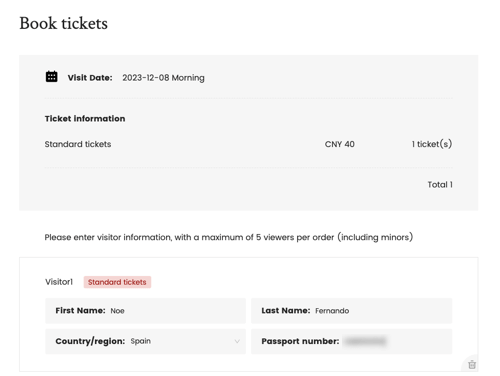Viewport: 500px width, 376px height.
Task: Click the blurred Passport number value
Action: click(365, 341)
